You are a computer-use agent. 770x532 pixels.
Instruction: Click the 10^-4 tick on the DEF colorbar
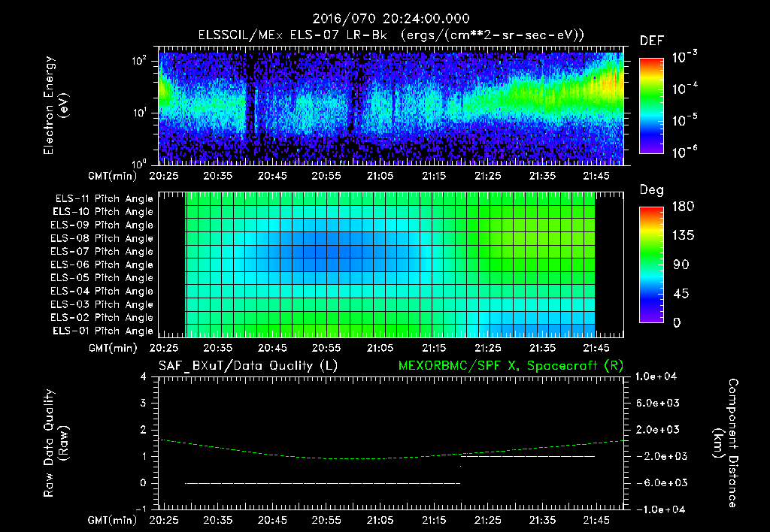684,89
